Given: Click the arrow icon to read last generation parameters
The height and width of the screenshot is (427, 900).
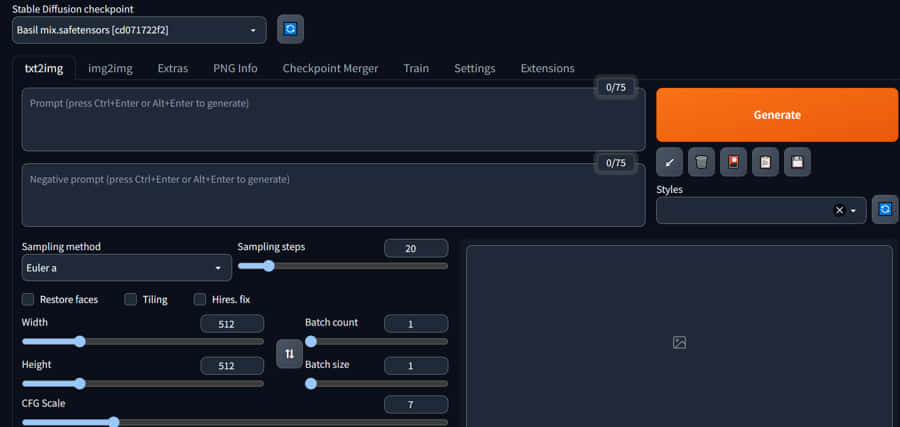Looking at the screenshot, I should click(x=669, y=162).
